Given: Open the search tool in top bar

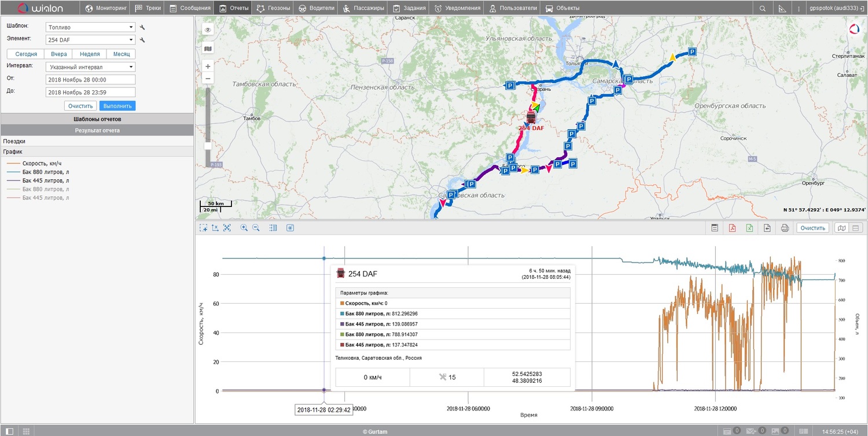Looking at the screenshot, I should tap(763, 8).
